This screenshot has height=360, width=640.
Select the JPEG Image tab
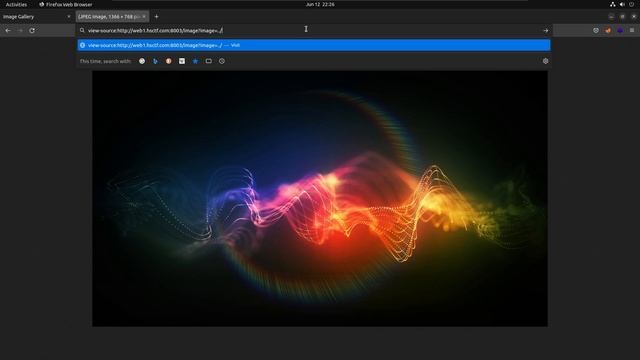pos(112,17)
